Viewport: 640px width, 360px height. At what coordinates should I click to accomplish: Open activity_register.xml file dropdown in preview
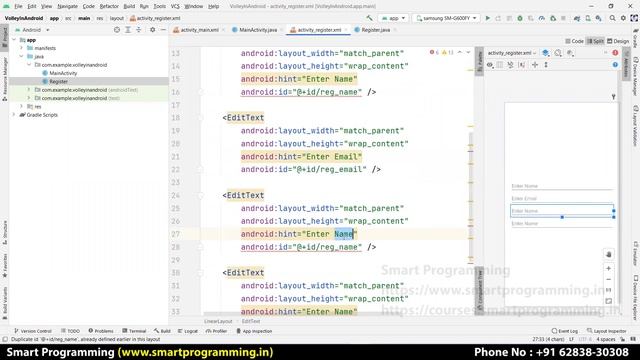(x=512, y=53)
